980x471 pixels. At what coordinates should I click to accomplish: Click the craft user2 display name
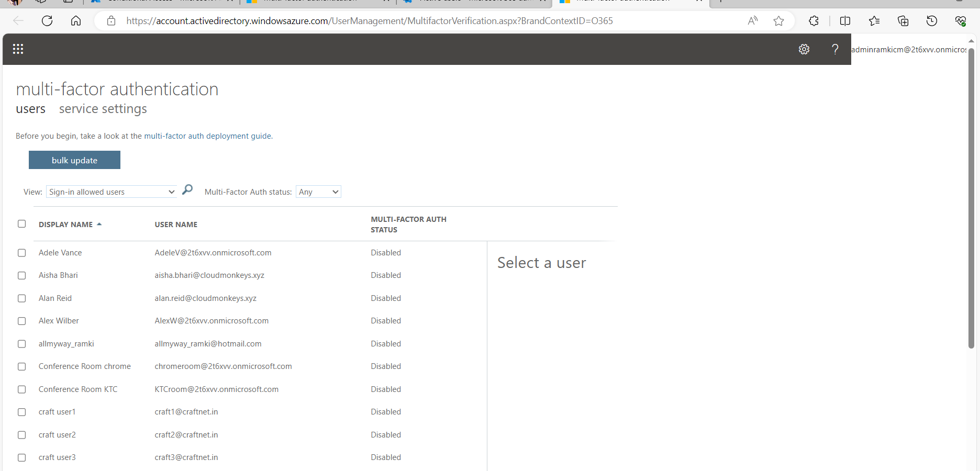[x=57, y=435]
